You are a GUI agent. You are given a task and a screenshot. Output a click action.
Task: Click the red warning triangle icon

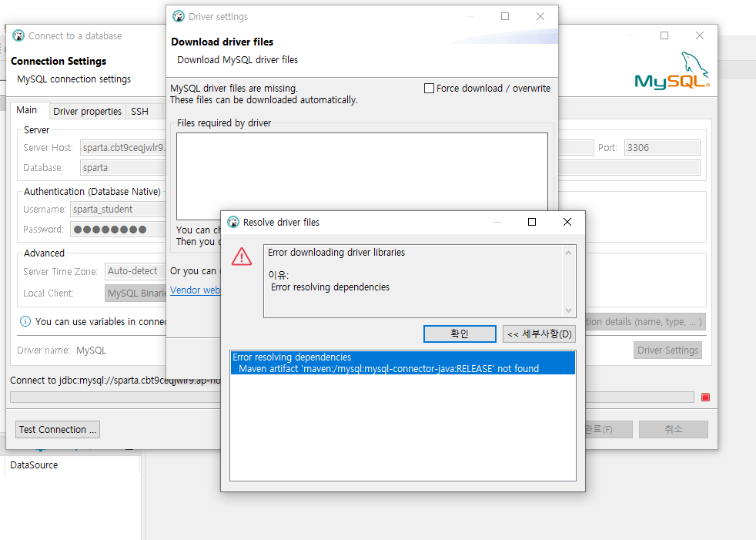(x=242, y=257)
